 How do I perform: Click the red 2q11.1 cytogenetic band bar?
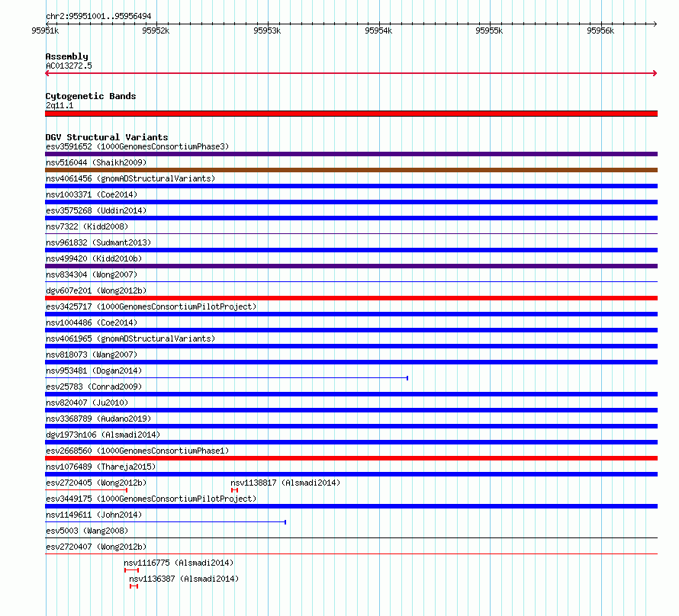click(351, 114)
